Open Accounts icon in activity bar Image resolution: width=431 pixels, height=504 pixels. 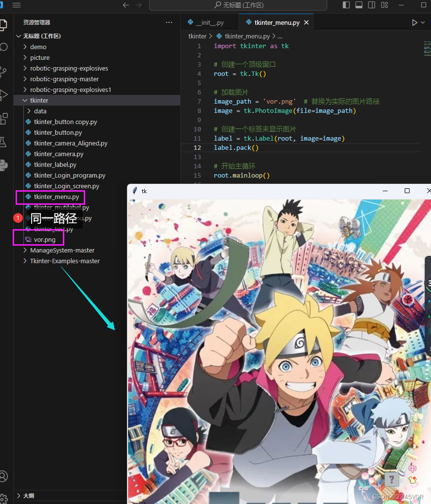tap(3, 476)
